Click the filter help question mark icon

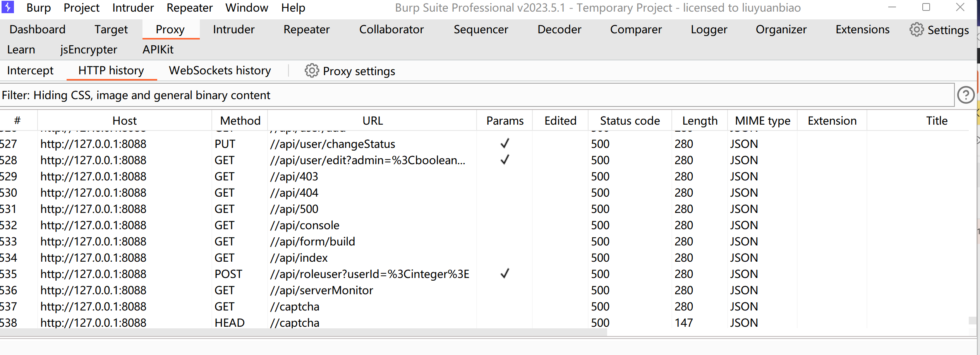[966, 95]
